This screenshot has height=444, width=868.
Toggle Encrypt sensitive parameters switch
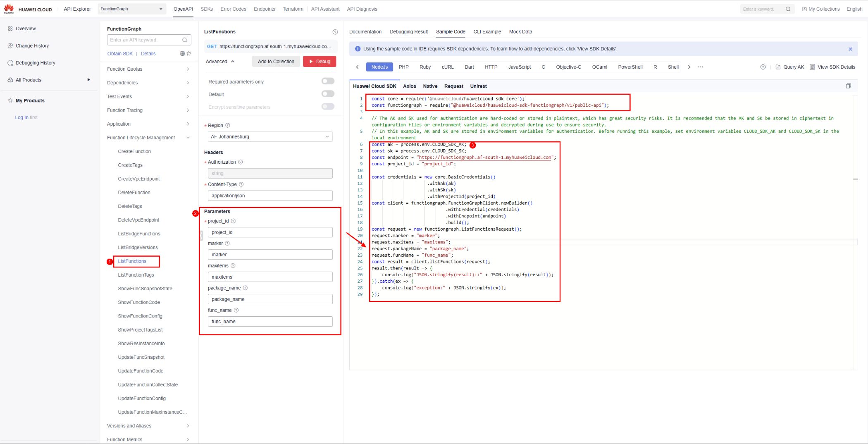coord(328,107)
